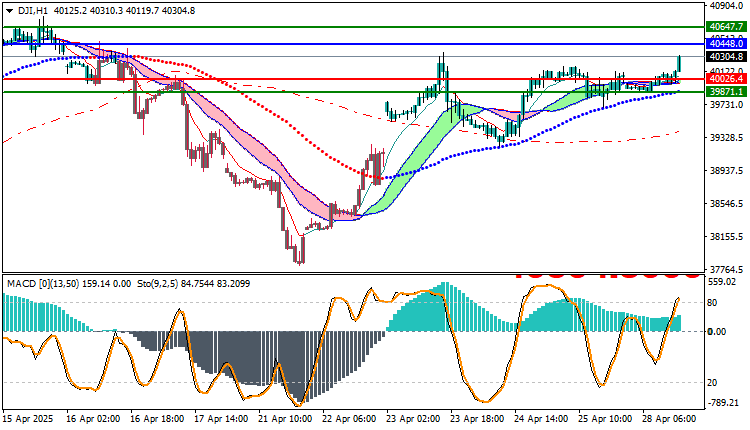This screenshot has width=750, height=430.
Task: Select the 21 Apr 10:00 time label
Action: click(x=285, y=419)
